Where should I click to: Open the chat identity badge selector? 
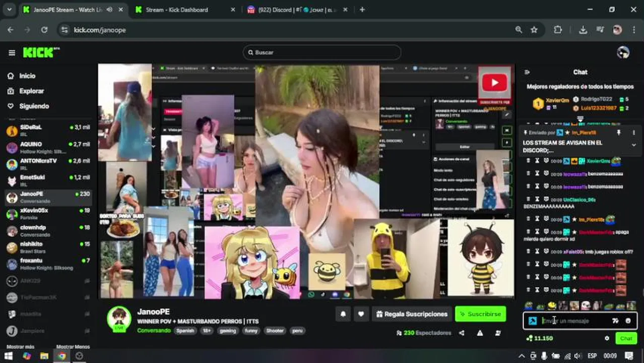click(532, 321)
